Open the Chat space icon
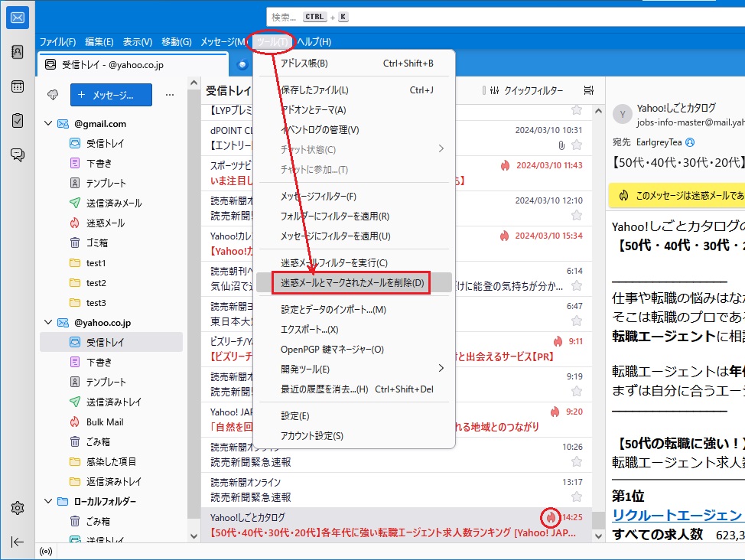 coord(18,155)
